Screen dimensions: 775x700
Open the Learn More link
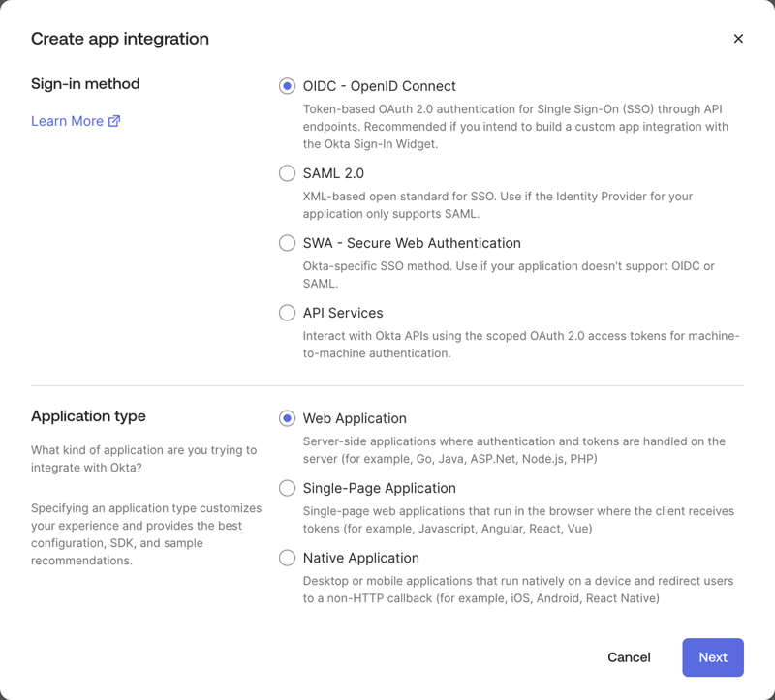[76, 121]
